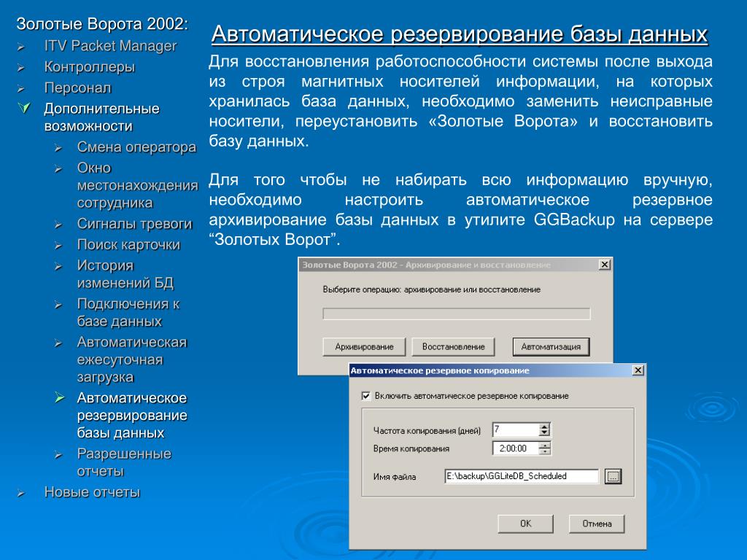This screenshot has width=747, height=560.
Task: Select ITV Packet Manager in sidebar
Action: (110, 46)
